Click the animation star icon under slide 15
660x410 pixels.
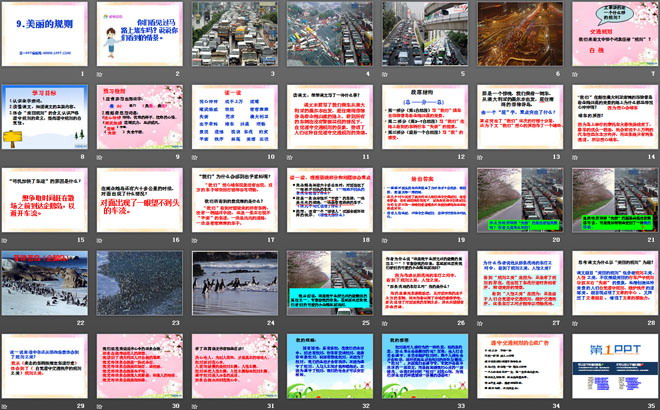point(4,240)
